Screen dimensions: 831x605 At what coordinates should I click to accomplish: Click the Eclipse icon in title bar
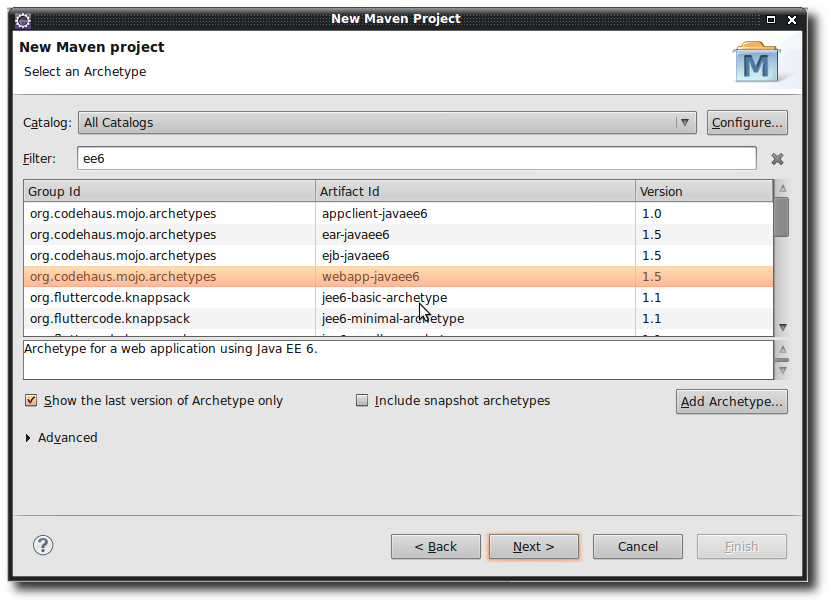22,19
